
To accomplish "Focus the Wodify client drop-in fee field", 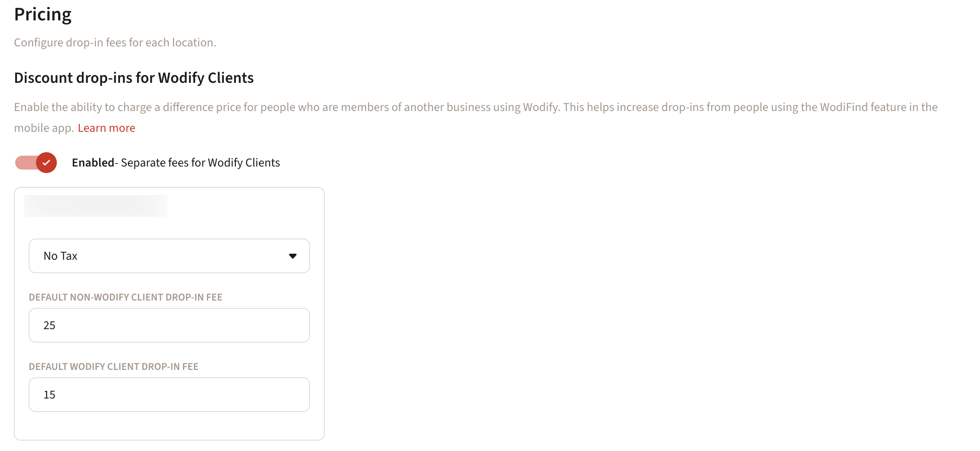I will (x=169, y=395).
